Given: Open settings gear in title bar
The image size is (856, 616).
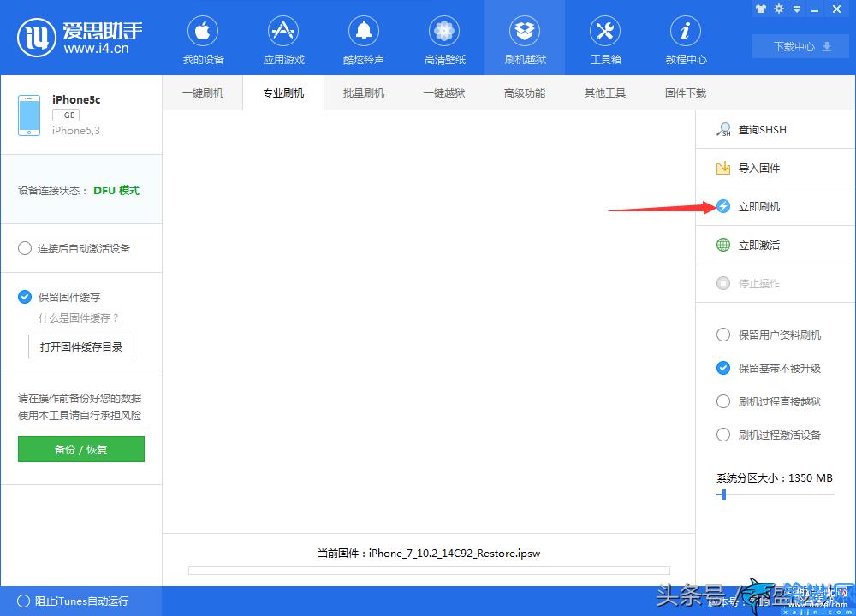Looking at the screenshot, I should click(x=779, y=9).
